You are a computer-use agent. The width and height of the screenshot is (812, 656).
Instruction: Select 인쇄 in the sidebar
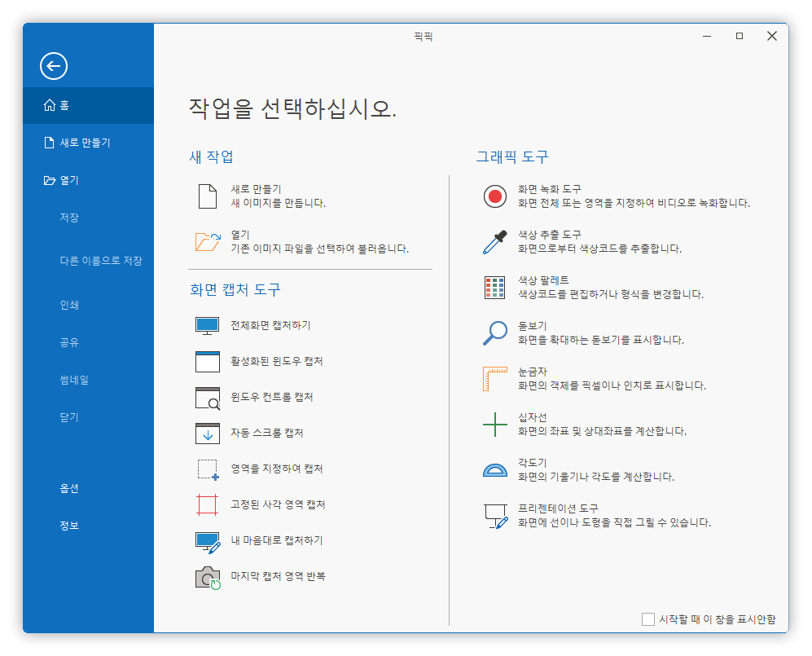pos(69,306)
